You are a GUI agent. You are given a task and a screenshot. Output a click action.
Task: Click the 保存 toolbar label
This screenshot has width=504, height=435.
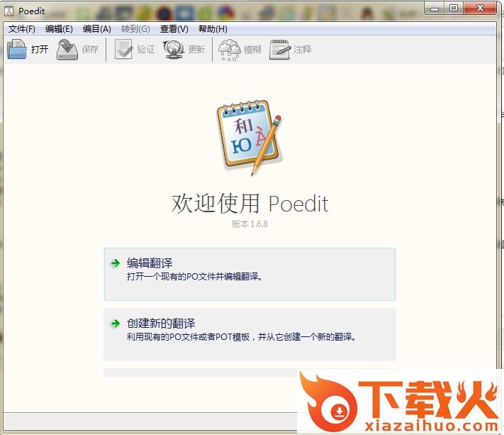(90, 49)
